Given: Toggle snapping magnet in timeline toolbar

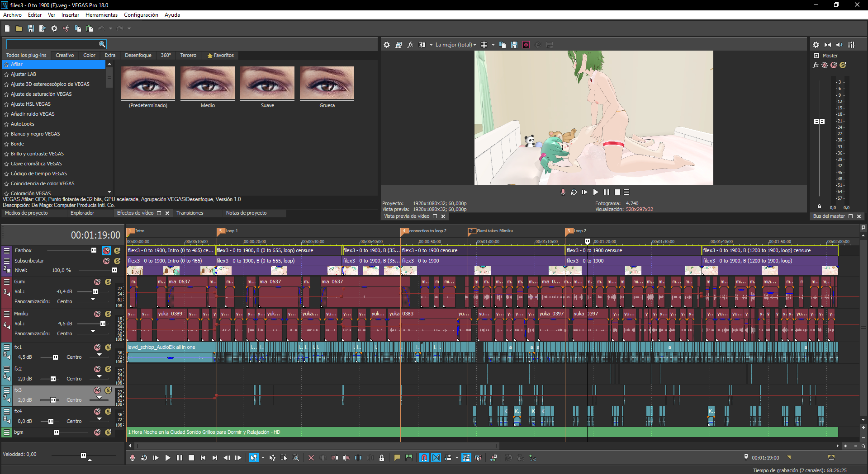Looking at the screenshot, I should point(424,458).
